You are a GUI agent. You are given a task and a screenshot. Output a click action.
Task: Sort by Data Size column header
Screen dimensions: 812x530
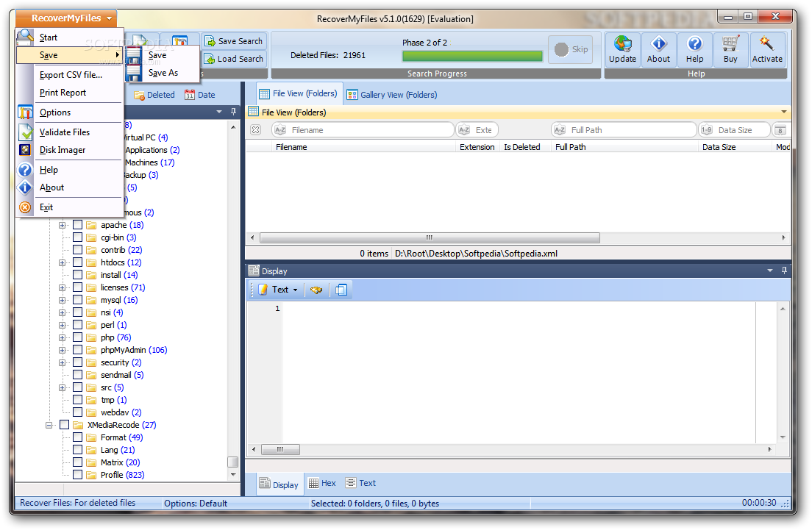(x=719, y=147)
